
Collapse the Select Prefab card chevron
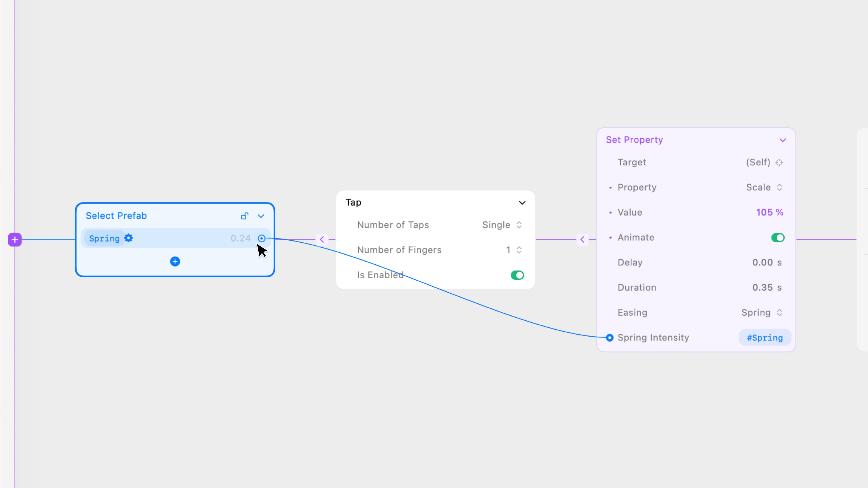click(261, 216)
